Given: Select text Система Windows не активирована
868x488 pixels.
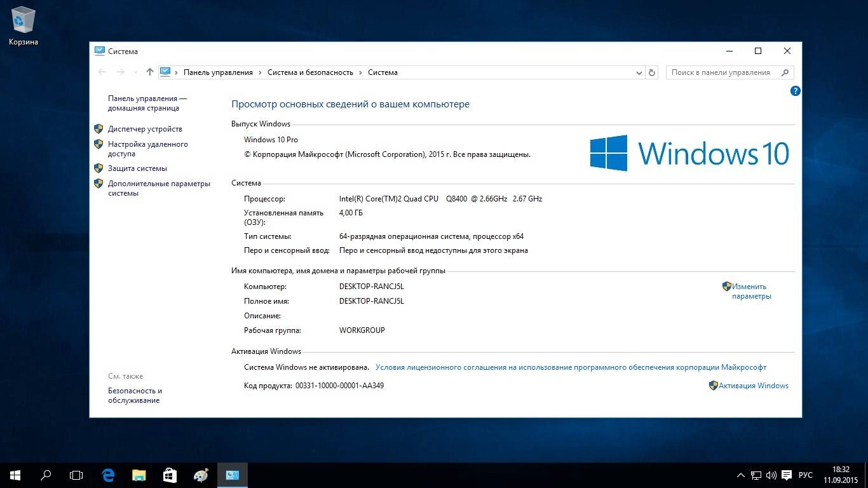Looking at the screenshot, I should click(306, 367).
